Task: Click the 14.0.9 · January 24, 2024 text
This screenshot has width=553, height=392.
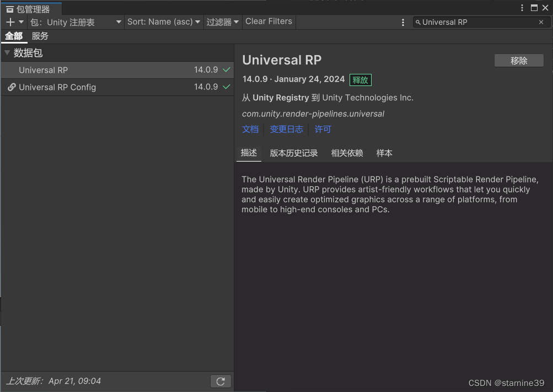Action: tap(293, 79)
